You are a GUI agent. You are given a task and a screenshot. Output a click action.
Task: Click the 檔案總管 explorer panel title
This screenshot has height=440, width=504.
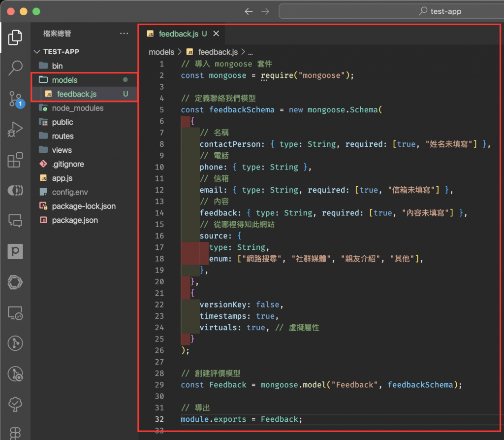57,34
